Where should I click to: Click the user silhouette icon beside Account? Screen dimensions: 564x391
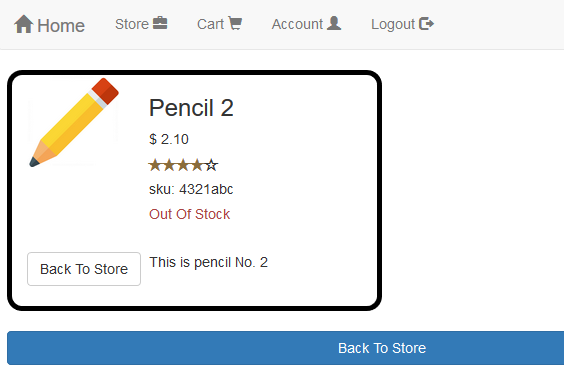coord(334,23)
